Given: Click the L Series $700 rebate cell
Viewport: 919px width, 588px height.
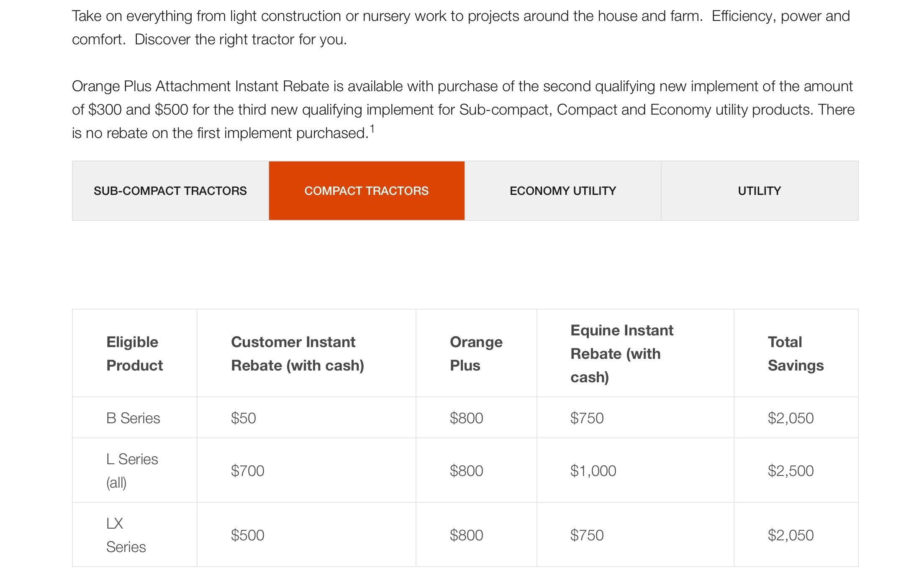Looking at the screenshot, I should coord(248,470).
